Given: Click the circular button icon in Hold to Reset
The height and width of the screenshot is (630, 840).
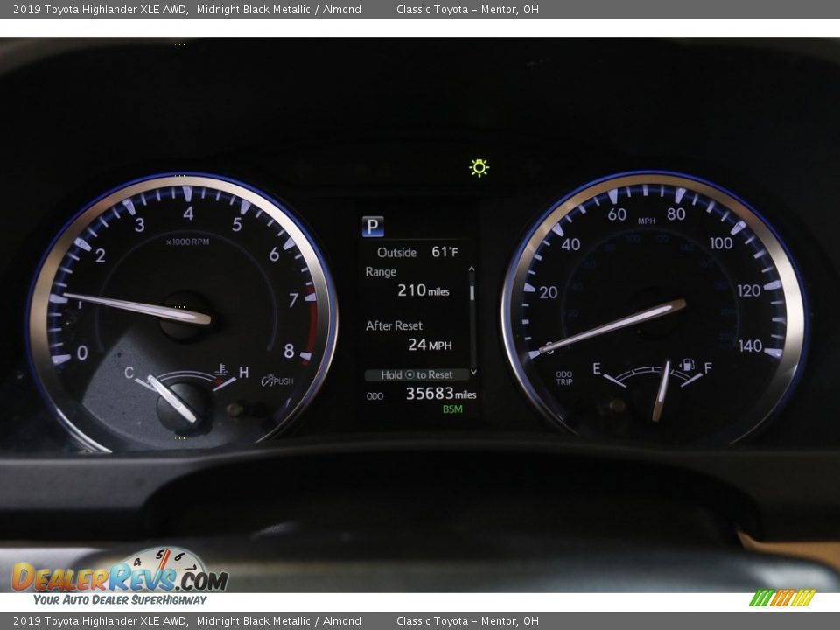Looking at the screenshot, I should [x=409, y=374].
